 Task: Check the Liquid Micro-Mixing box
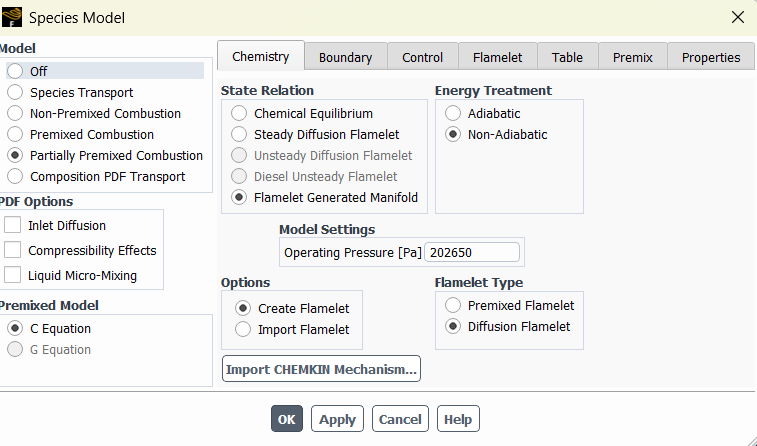[x=12, y=275]
